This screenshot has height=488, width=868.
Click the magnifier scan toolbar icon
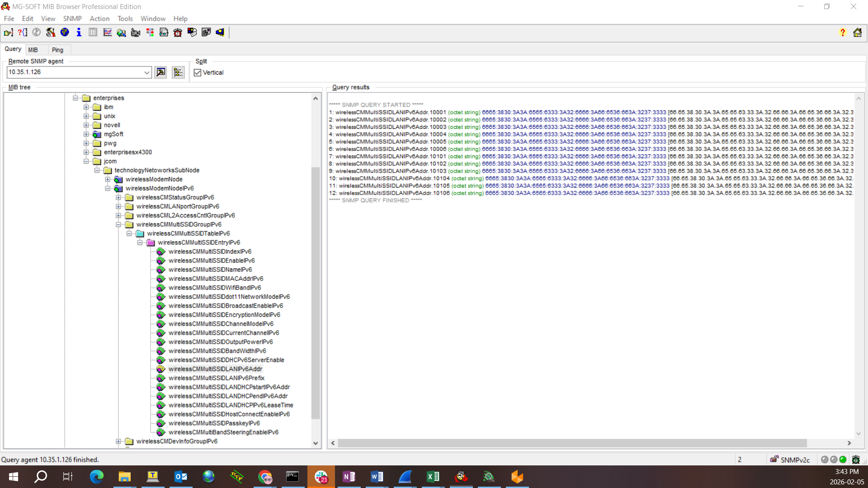pos(121,33)
